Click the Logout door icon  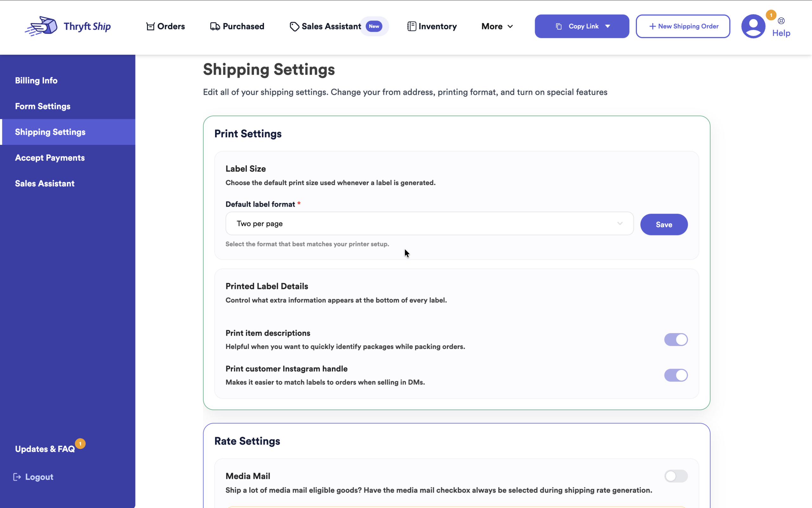pyautogui.click(x=17, y=477)
